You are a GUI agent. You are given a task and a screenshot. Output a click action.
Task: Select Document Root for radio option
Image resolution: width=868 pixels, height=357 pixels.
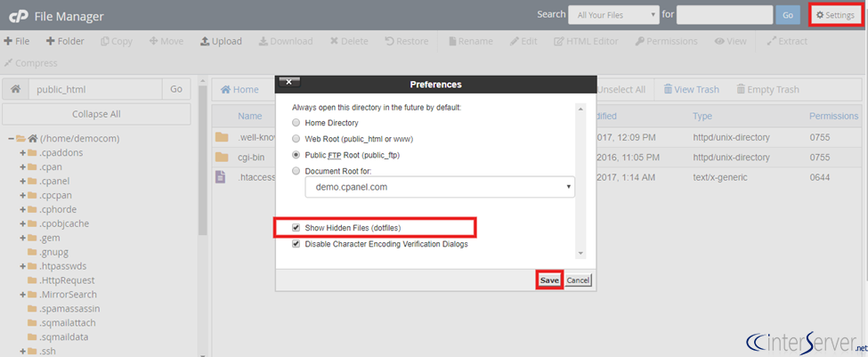pos(296,171)
